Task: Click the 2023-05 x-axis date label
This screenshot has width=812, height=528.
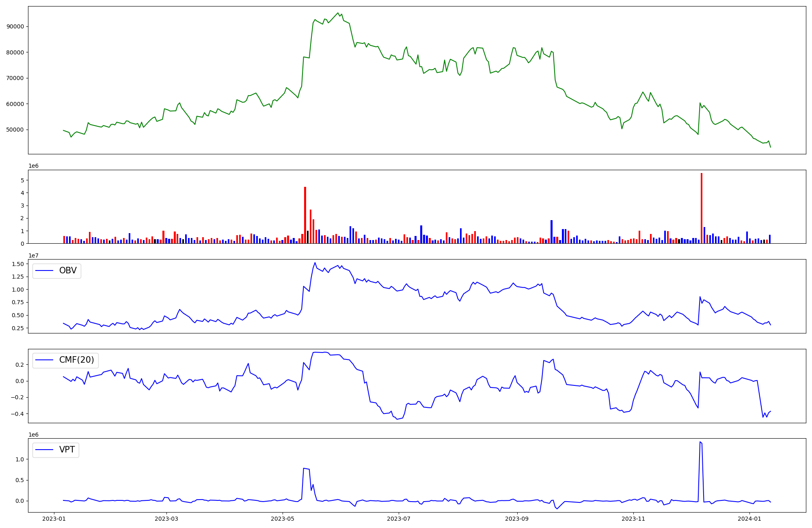Action: click(x=283, y=519)
